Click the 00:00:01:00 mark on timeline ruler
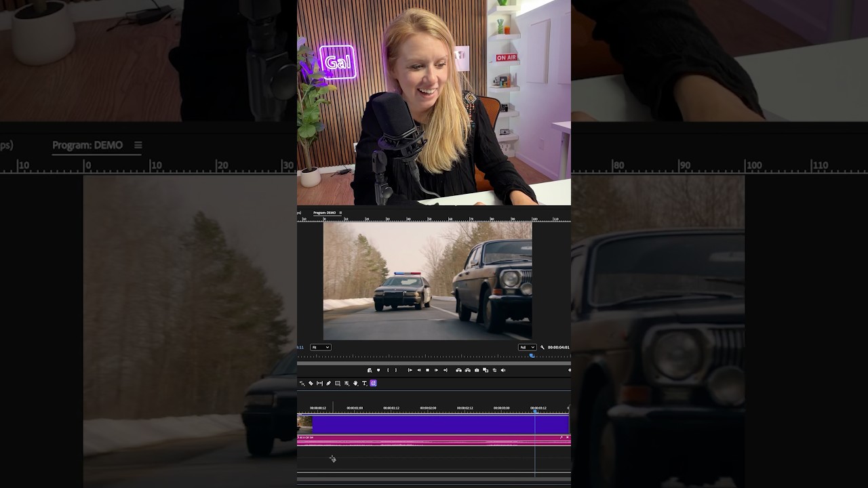The width and height of the screenshot is (868, 488). [x=355, y=408]
